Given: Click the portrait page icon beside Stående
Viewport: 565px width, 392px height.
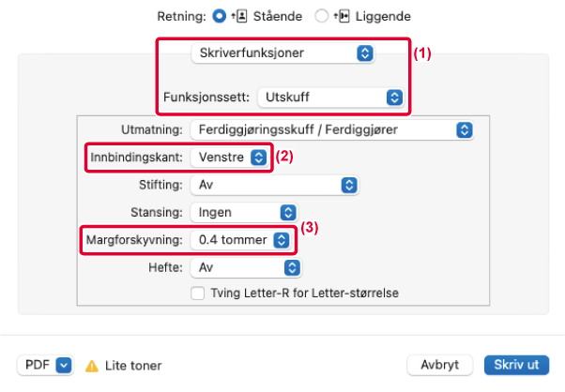Looking at the screenshot, I should tap(239, 16).
